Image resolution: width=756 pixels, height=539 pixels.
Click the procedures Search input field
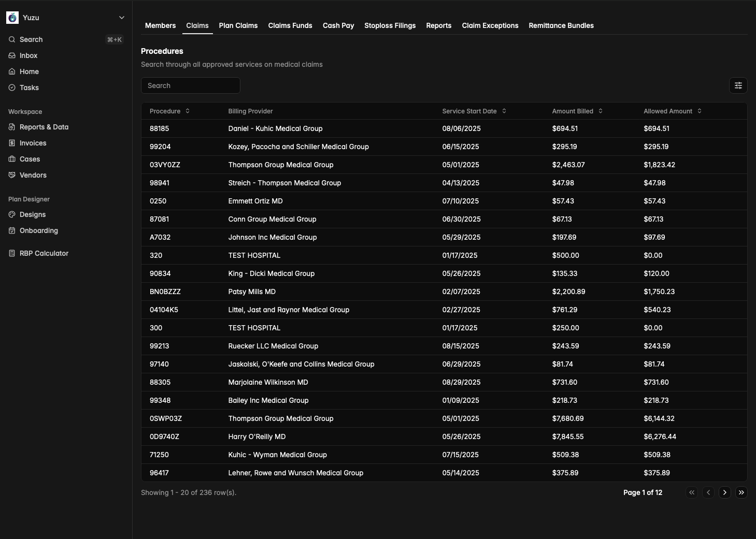190,85
